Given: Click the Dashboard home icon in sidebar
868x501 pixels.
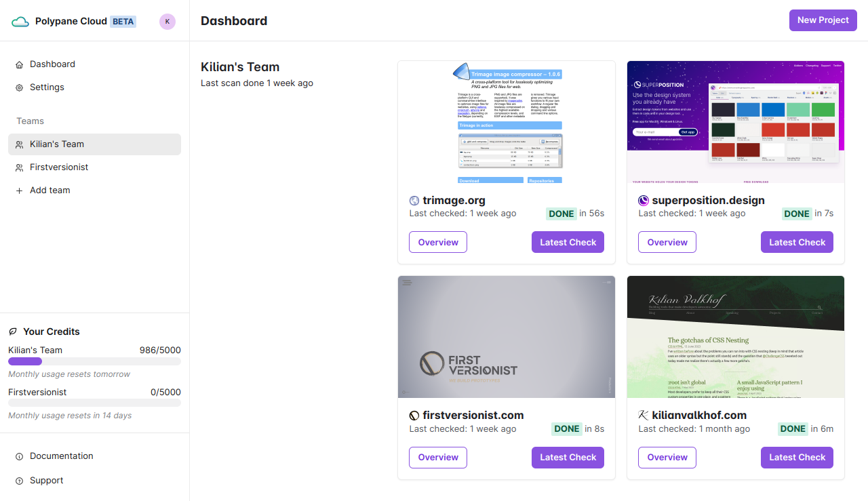Looking at the screenshot, I should point(19,64).
